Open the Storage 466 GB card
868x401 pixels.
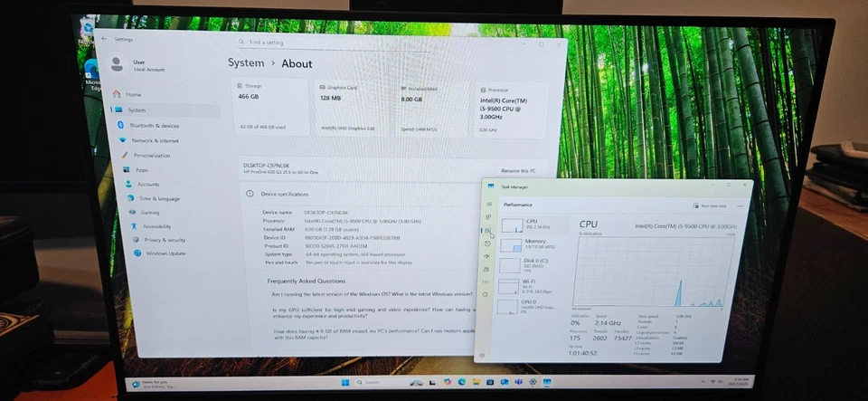269,108
